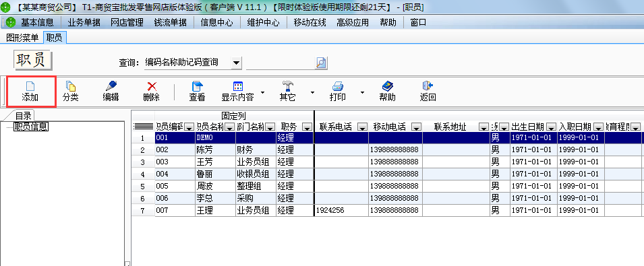Image resolution: width=644 pixels, height=266 pixels.
Task: Expand the 打印 dropdown arrow
Action: (362, 93)
